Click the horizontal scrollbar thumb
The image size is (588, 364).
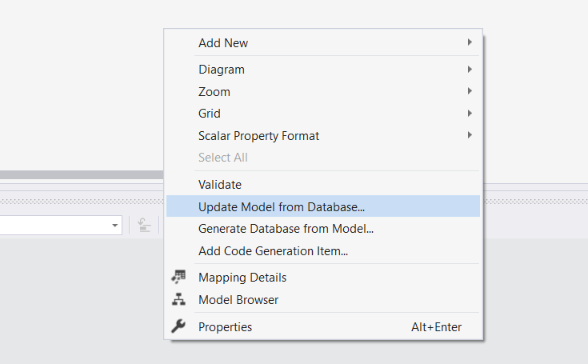[x=82, y=174]
